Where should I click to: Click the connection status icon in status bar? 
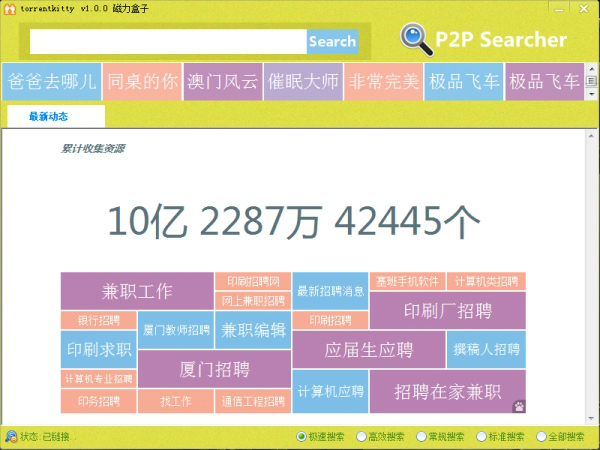(10, 437)
